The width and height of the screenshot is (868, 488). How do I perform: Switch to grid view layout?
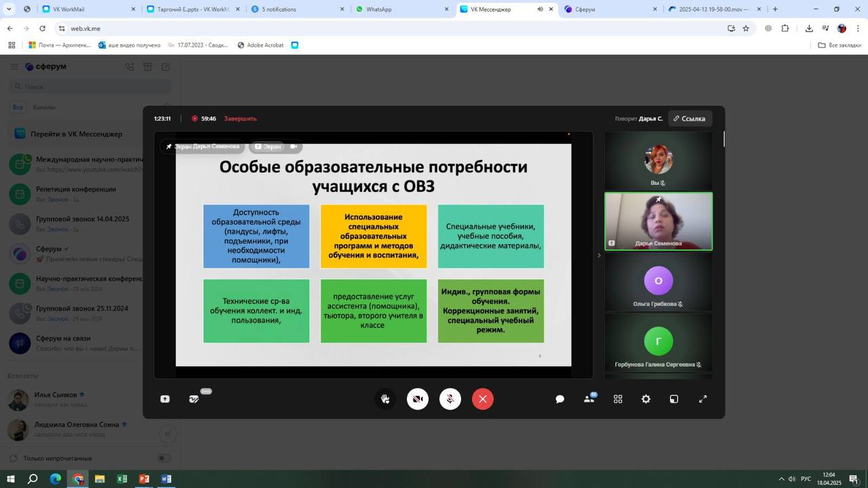point(618,399)
